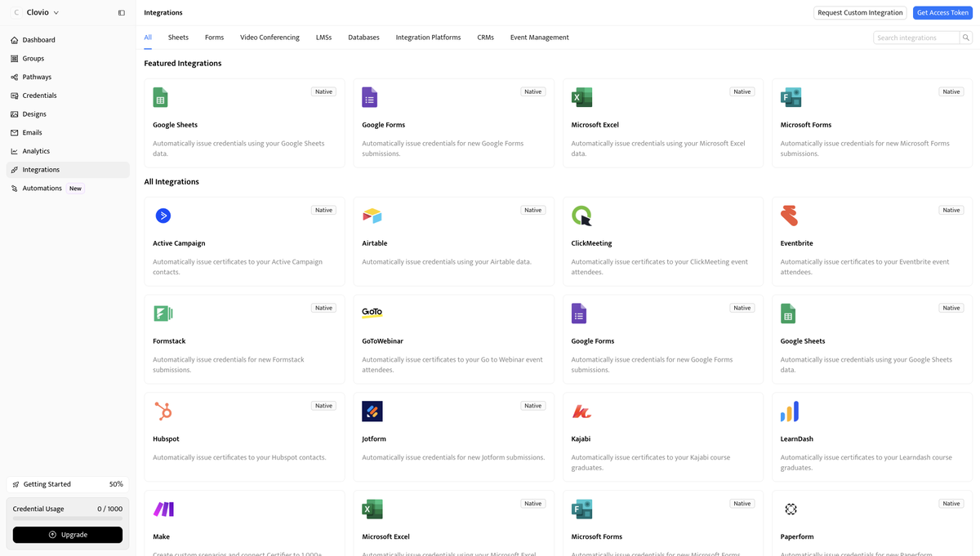This screenshot has height=556, width=980.
Task: Open Automations from the sidebar
Action: click(14, 188)
